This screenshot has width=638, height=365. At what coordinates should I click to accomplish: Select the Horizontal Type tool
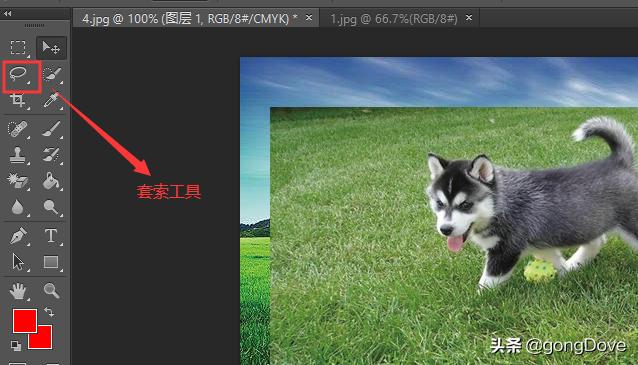(51, 236)
